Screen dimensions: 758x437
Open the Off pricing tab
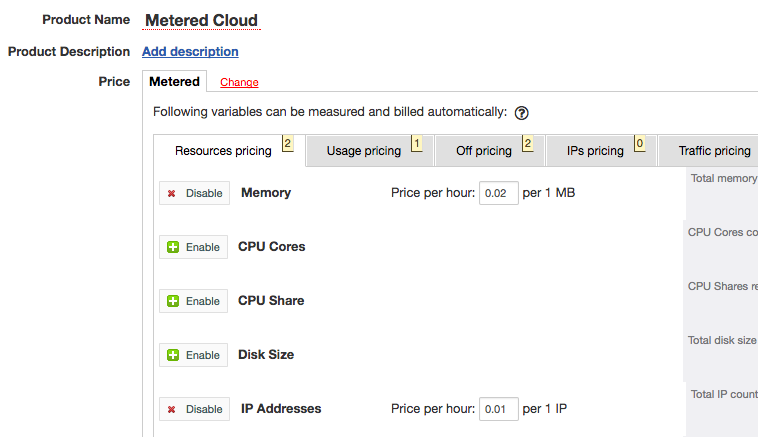pos(483,151)
